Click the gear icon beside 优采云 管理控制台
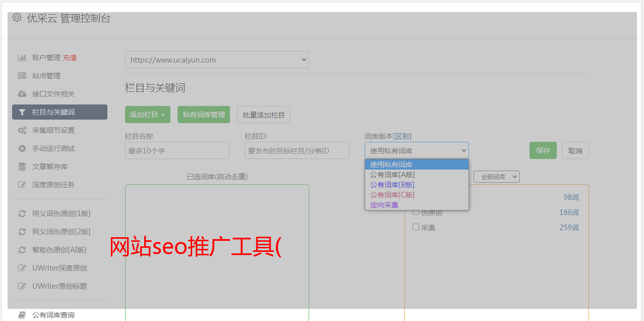644x321 pixels. pos(17,18)
